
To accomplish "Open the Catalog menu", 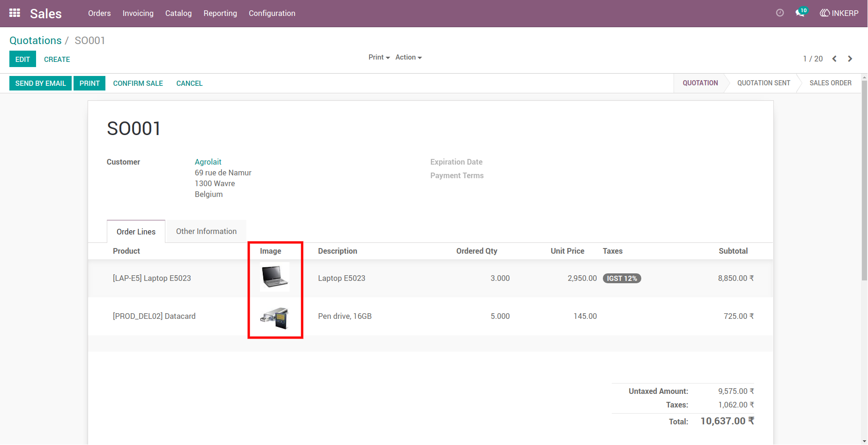I will click(x=178, y=13).
